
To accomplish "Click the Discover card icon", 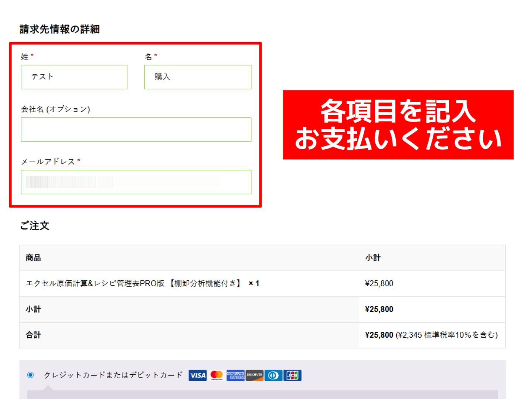I will click(255, 375).
